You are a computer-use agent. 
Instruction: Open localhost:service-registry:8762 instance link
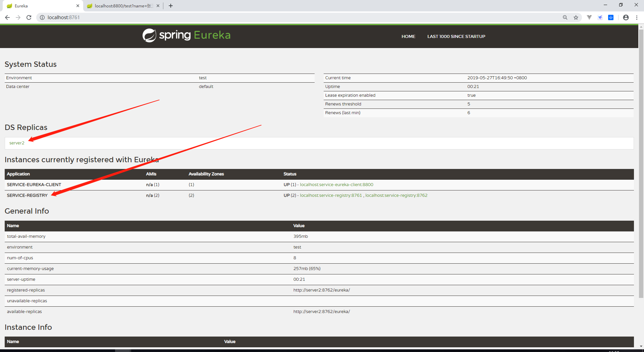396,195
